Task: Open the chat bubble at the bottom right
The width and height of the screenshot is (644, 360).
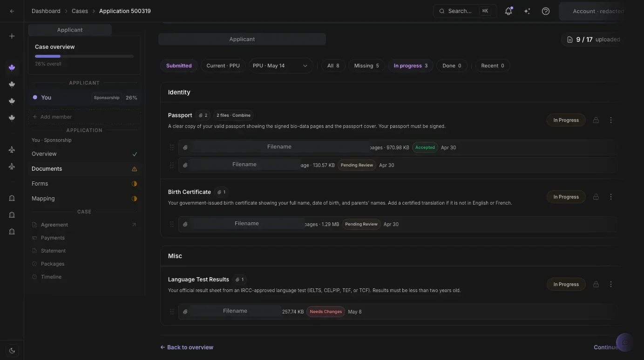Action: (625, 342)
